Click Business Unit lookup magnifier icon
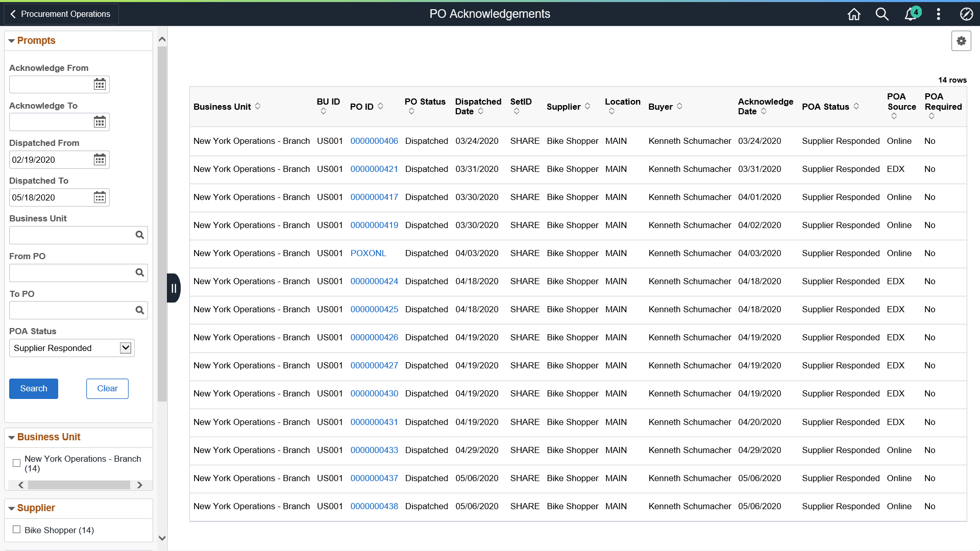Screen dimensions: 980x551 point(139,235)
